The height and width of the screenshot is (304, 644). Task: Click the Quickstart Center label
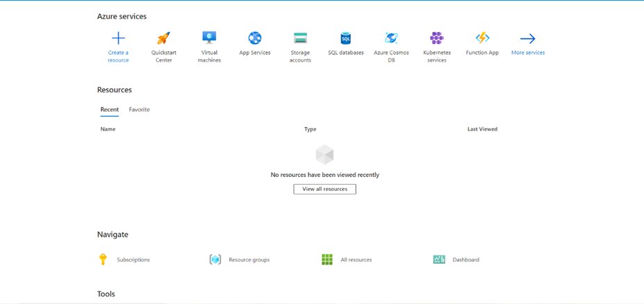click(x=163, y=56)
